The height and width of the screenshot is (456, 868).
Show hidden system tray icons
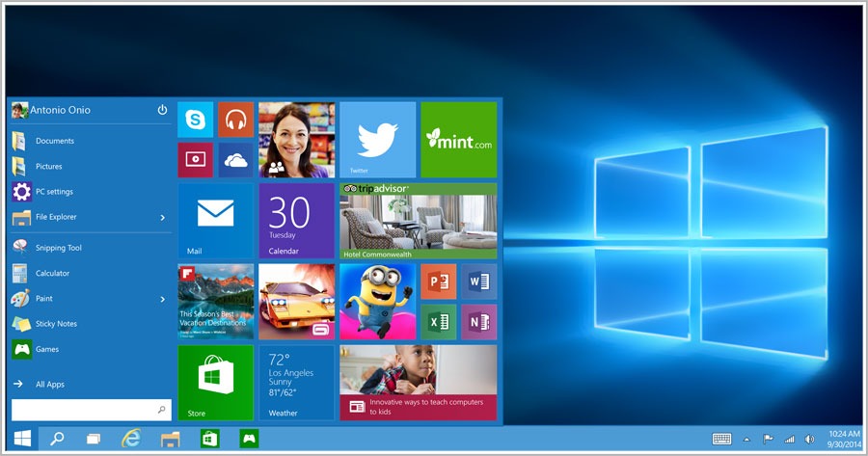click(746, 440)
